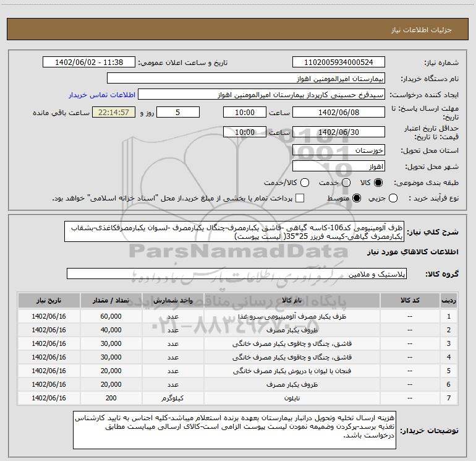476x461 pixels.
Task: Select the کالا/خدمت radio button
Action: point(305,183)
